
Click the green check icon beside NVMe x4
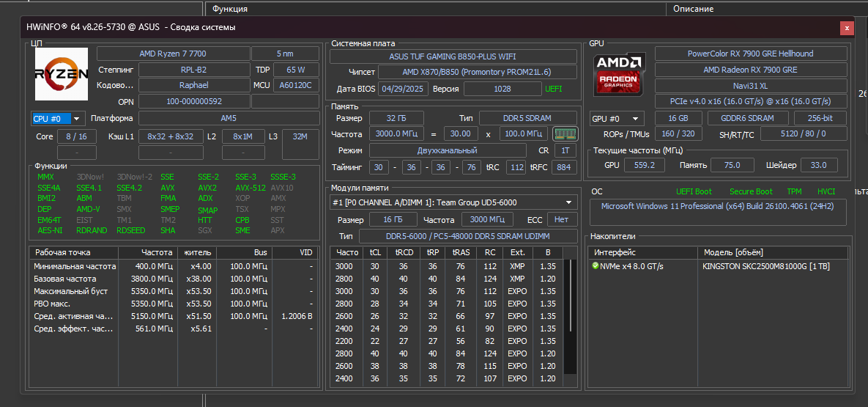[x=595, y=266]
